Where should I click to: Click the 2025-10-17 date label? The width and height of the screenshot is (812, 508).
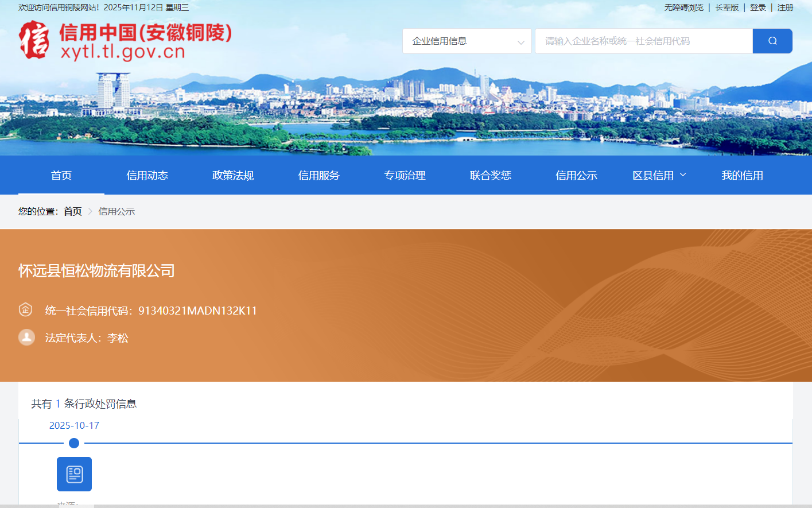click(74, 425)
